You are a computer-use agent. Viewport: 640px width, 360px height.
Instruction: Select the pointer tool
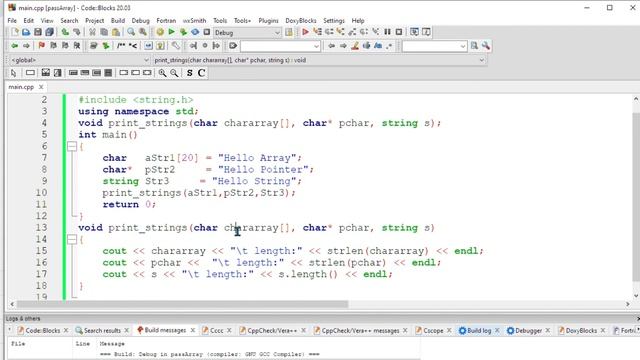pos(13,73)
